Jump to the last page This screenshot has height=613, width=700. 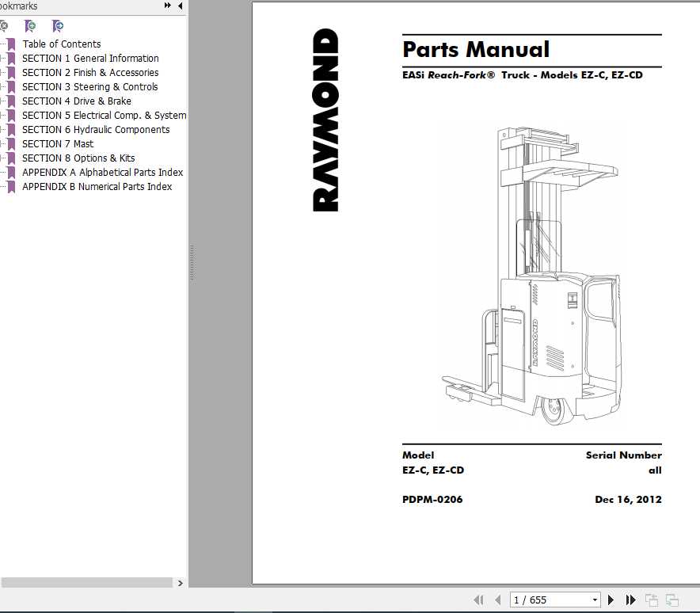click(631, 600)
